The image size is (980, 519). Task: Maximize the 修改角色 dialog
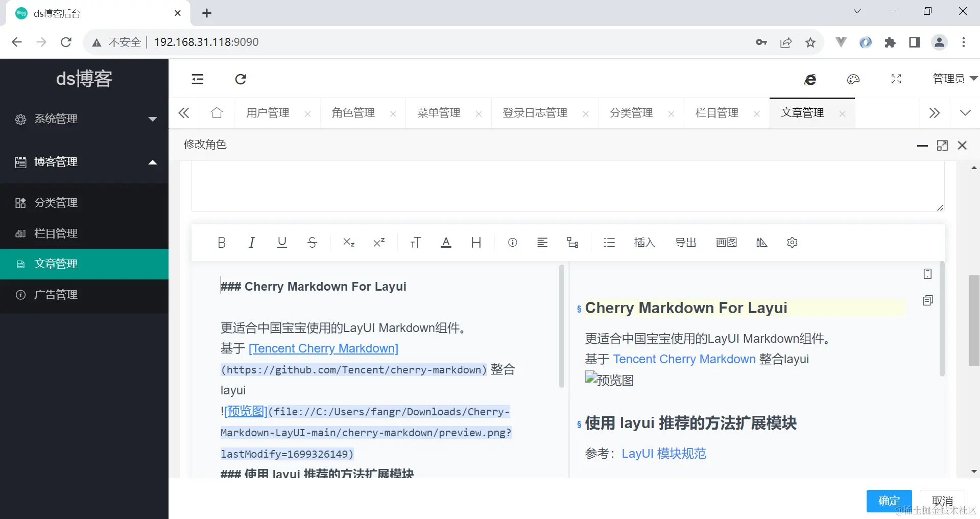pos(942,146)
